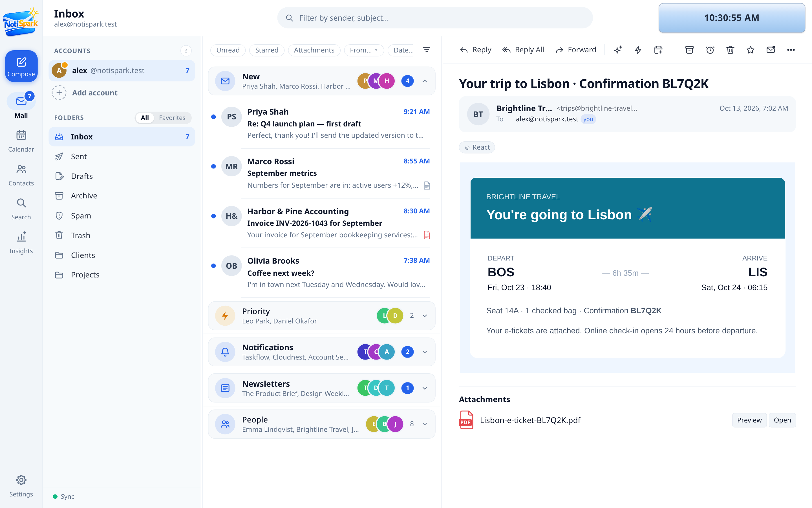Add email to calendar icon

coord(658,50)
